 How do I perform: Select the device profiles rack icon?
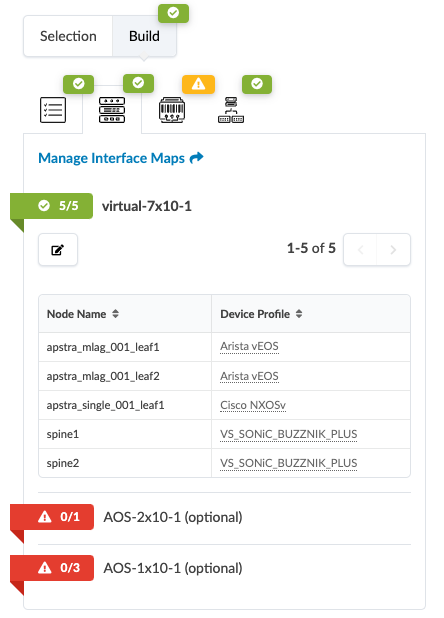[112, 110]
